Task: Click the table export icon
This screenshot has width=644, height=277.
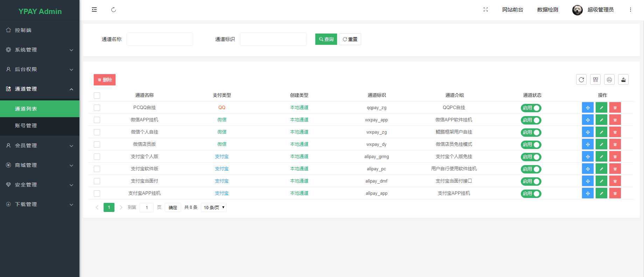Action: tap(623, 80)
